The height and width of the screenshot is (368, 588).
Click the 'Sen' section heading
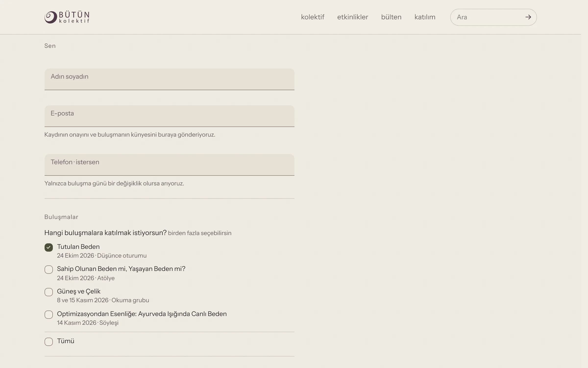[x=50, y=46]
